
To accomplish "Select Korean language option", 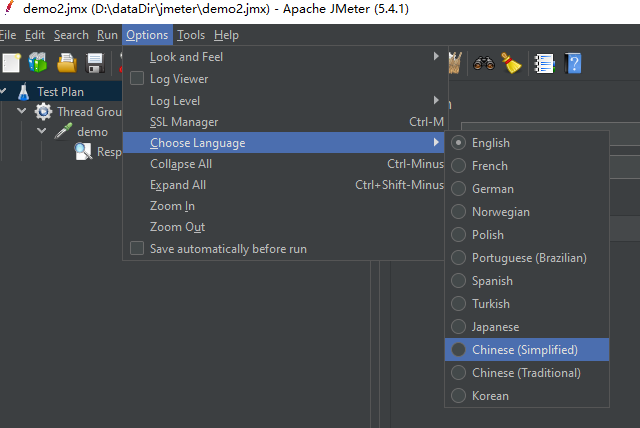I will 527,396.
